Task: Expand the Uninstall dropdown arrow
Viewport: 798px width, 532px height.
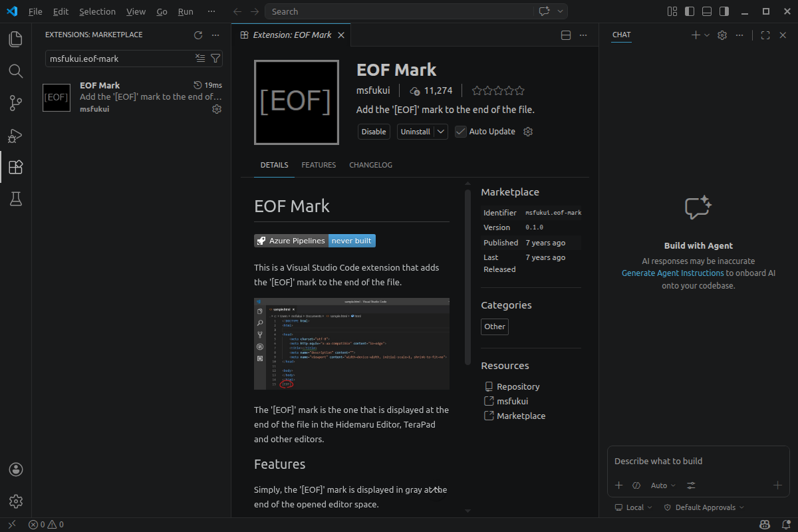Action: (x=441, y=132)
